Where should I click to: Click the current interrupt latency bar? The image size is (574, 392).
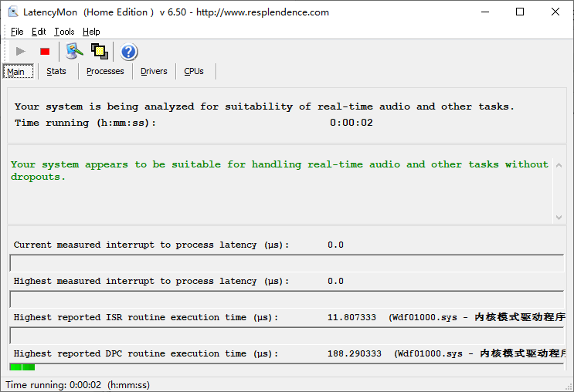[287, 263]
